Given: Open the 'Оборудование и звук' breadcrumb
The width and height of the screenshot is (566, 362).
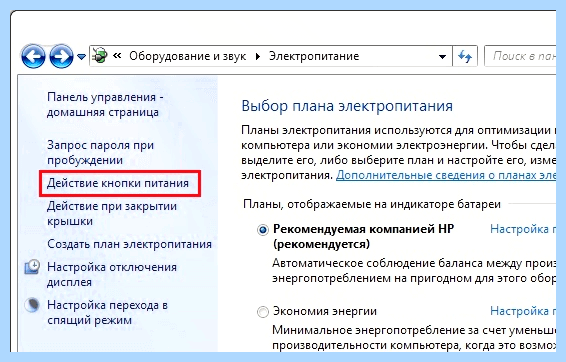Looking at the screenshot, I should coord(187,56).
